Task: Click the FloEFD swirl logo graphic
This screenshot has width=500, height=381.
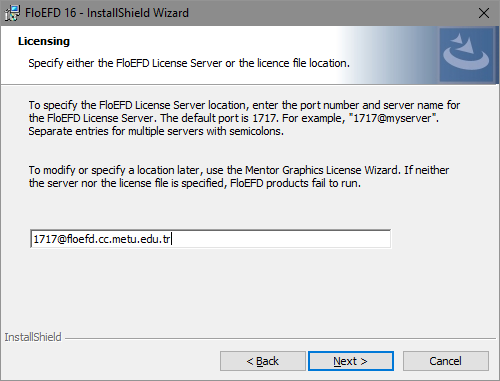Action: [466, 55]
